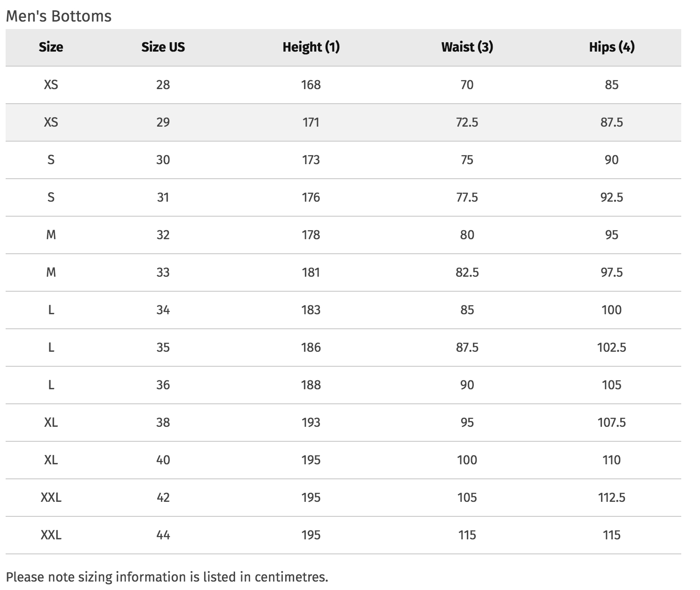The width and height of the screenshot is (700, 590).
Task: Click the Hips (4) column header
Action: click(611, 47)
